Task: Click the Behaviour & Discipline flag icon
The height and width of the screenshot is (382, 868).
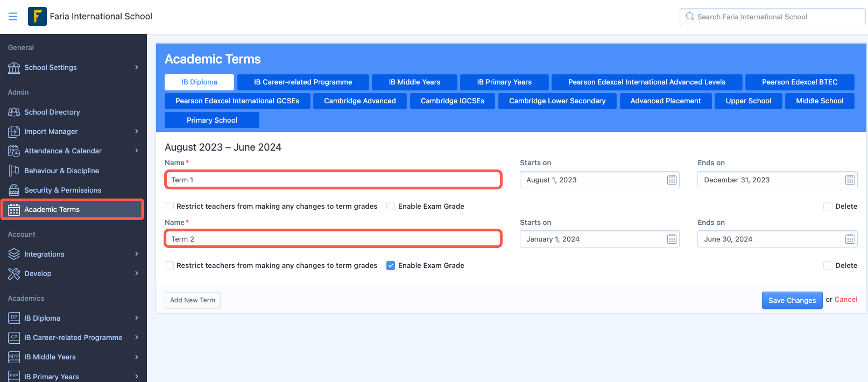Action: [14, 171]
